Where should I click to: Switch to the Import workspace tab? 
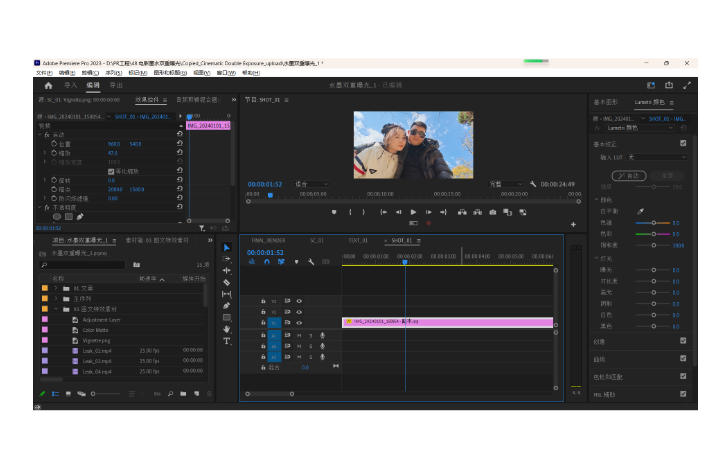[x=70, y=85]
